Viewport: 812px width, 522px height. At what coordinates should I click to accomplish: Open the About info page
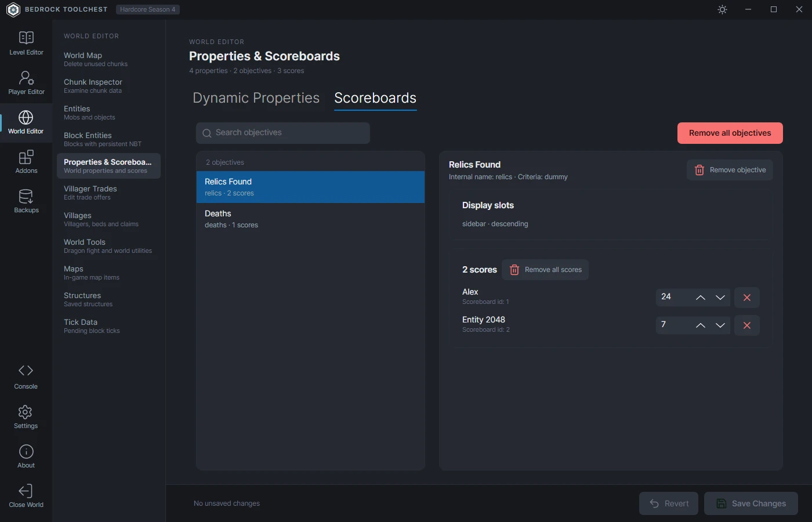click(26, 456)
